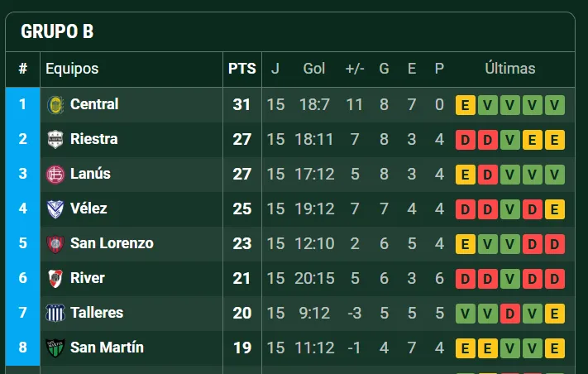Click the San Martín club crest
The width and height of the screenshot is (588, 374).
[55, 348]
